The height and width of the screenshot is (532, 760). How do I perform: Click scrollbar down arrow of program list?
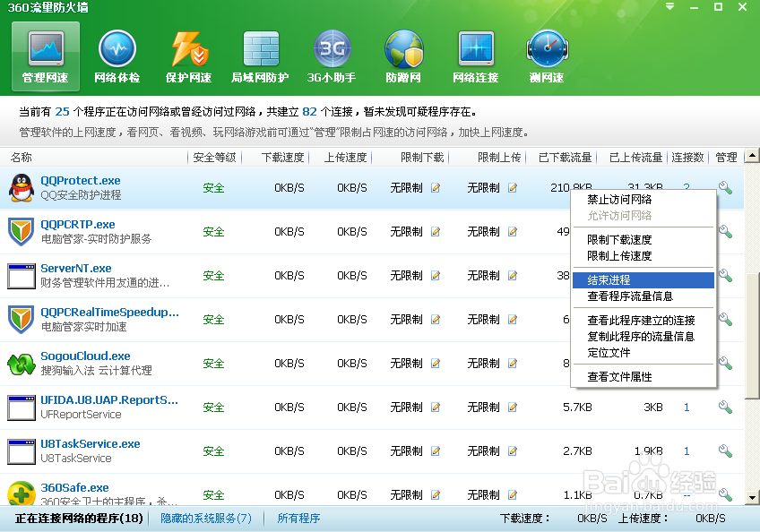tap(752, 497)
